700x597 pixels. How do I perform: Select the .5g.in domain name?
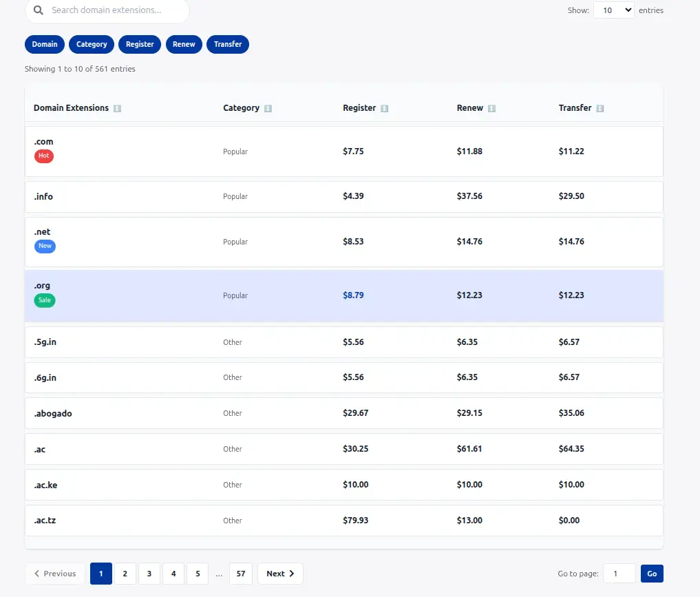(x=45, y=342)
